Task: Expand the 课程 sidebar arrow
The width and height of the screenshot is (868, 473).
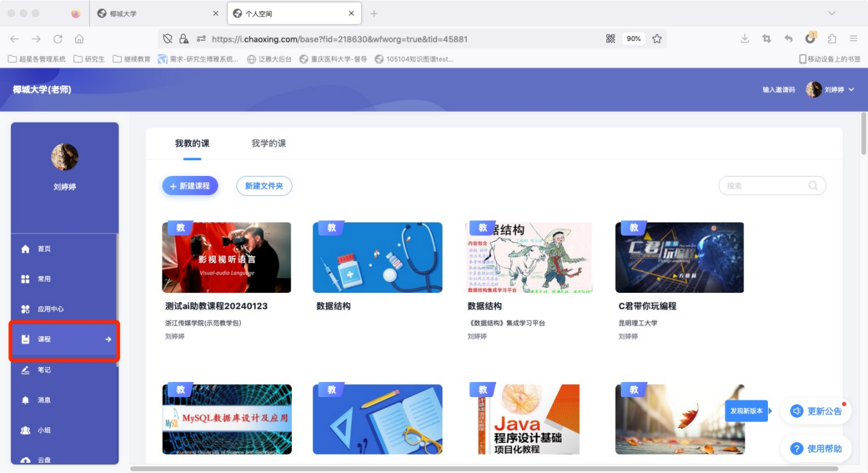Action: (108, 340)
